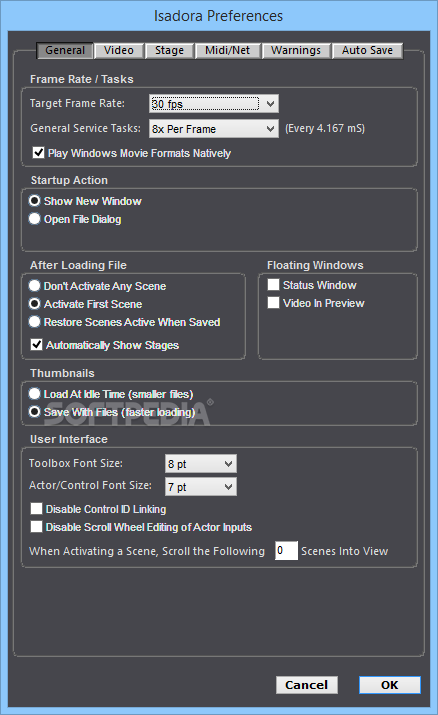
Task: Go to the Auto Save tab
Action: (x=367, y=50)
